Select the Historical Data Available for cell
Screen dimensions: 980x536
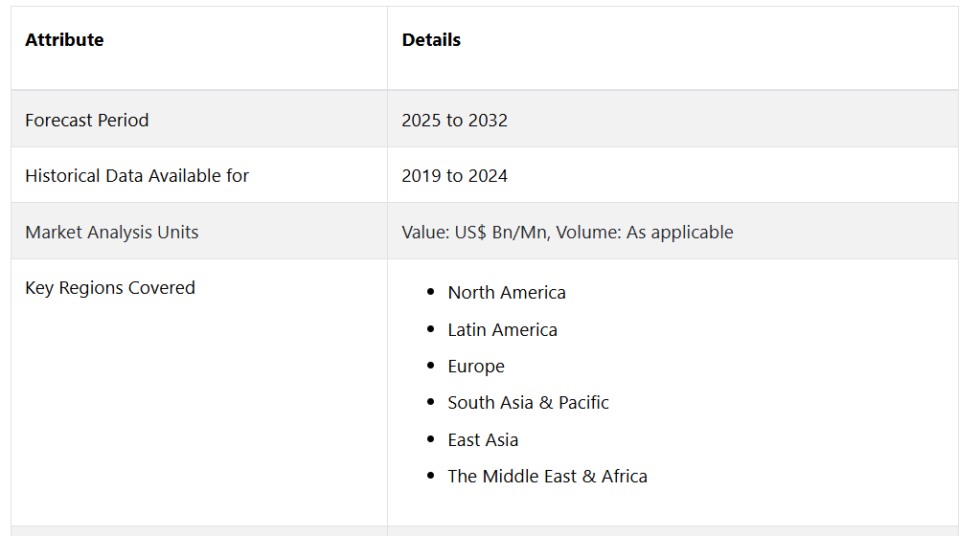click(137, 176)
